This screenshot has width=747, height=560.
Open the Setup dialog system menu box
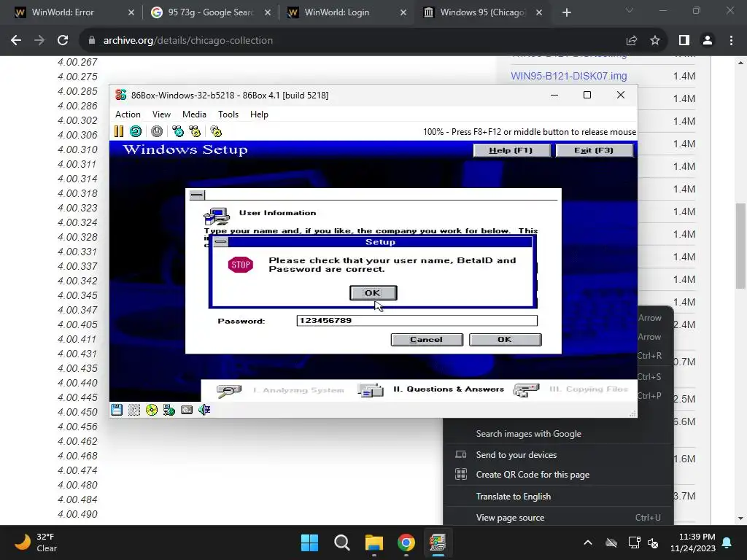pos(220,242)
